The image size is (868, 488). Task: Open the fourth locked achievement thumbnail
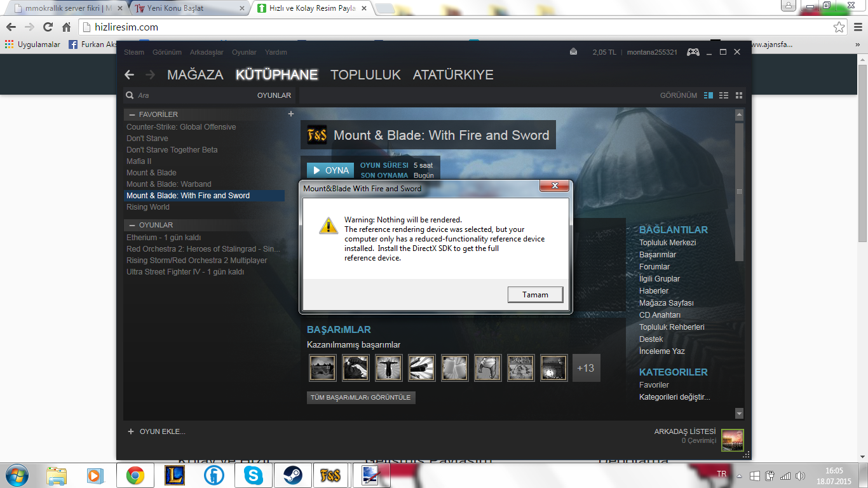[x=421, y=367]
